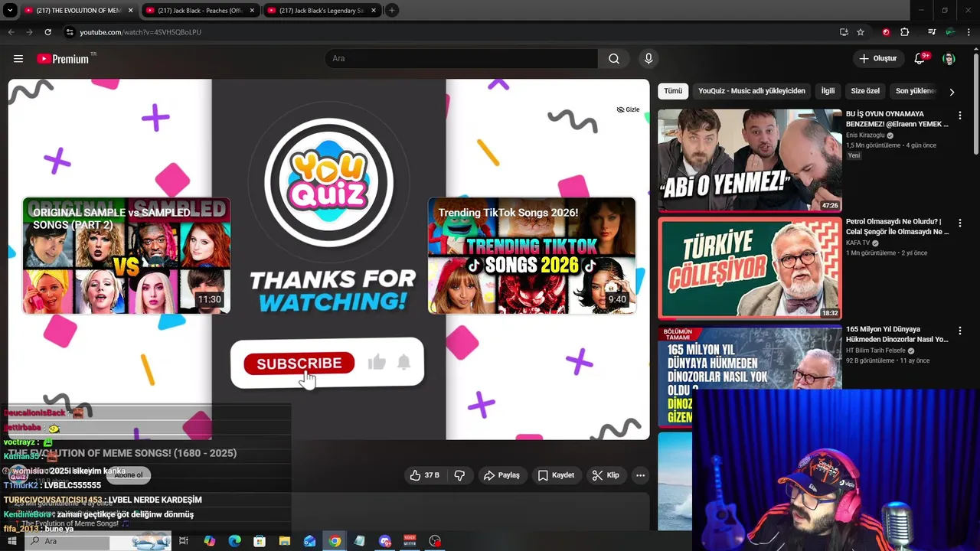The width and height of the screenshot is (980, 551).
Task: Select the Tümü filter chip
Action: tap(673, 91)
